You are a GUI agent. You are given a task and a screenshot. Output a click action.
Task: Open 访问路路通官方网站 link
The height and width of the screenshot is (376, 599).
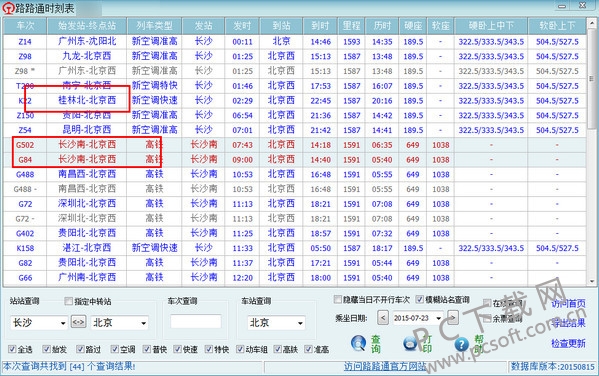point(385,366)
